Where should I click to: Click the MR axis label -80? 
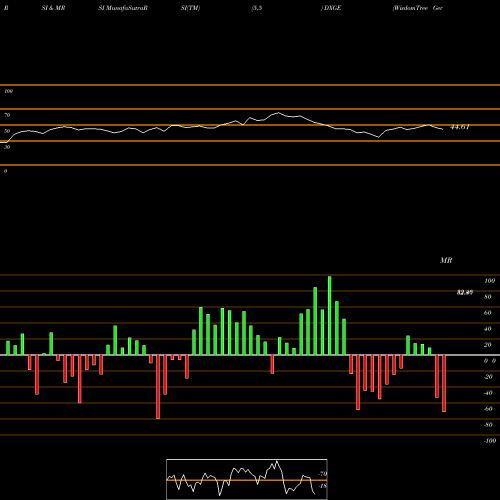pyautogui.click(x=488, y=425)
